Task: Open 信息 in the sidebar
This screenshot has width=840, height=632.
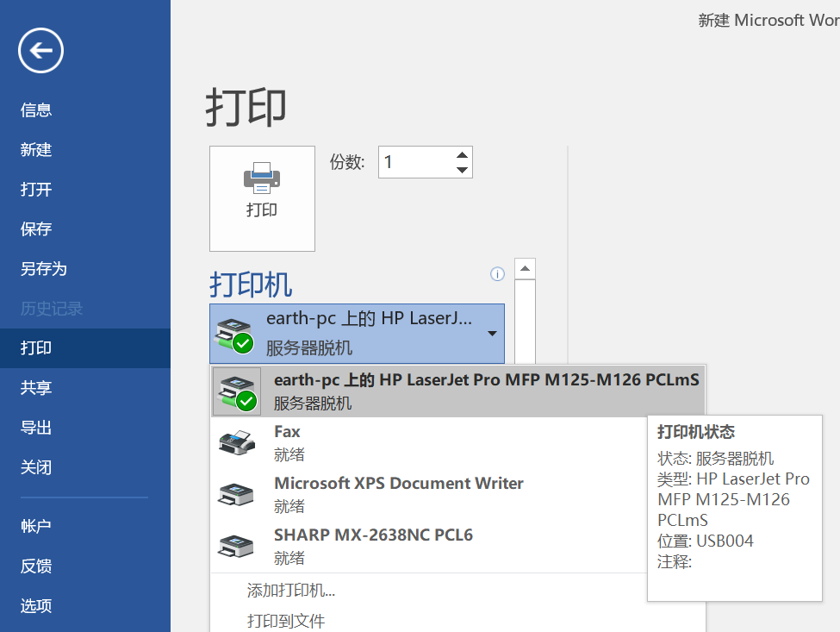Action: click(36, 110)
